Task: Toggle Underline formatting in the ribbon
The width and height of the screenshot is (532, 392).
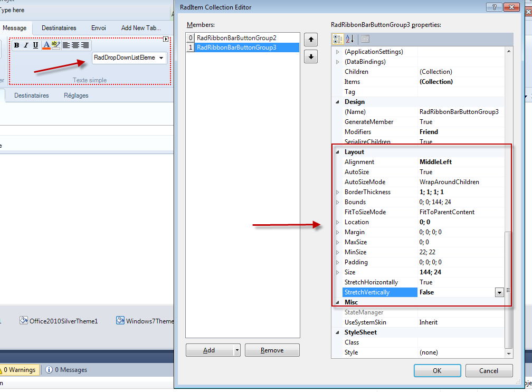Action: click(35, 45)
